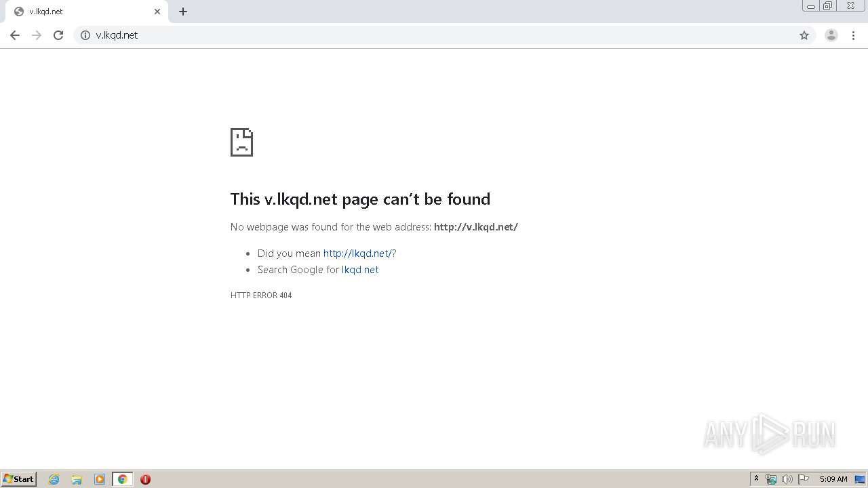This screenshot has height=488, width=868.
Task: Open the network tray icon
Action: [771, 479]
